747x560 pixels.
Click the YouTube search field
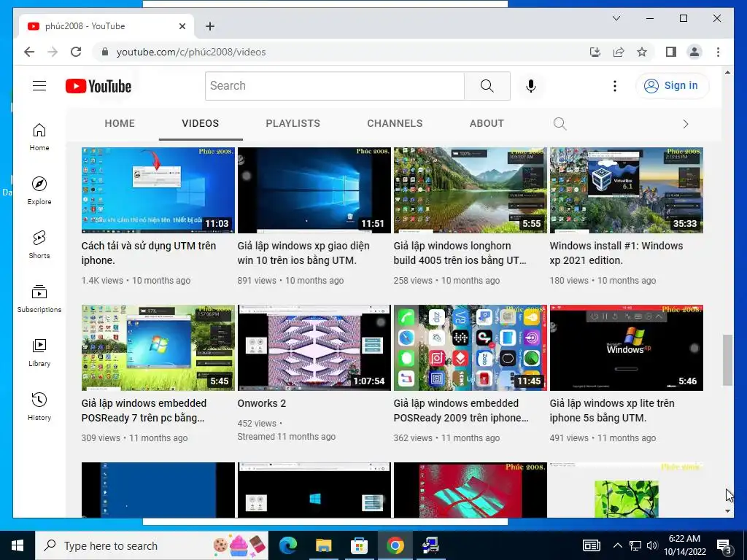[x=335, y=86]
